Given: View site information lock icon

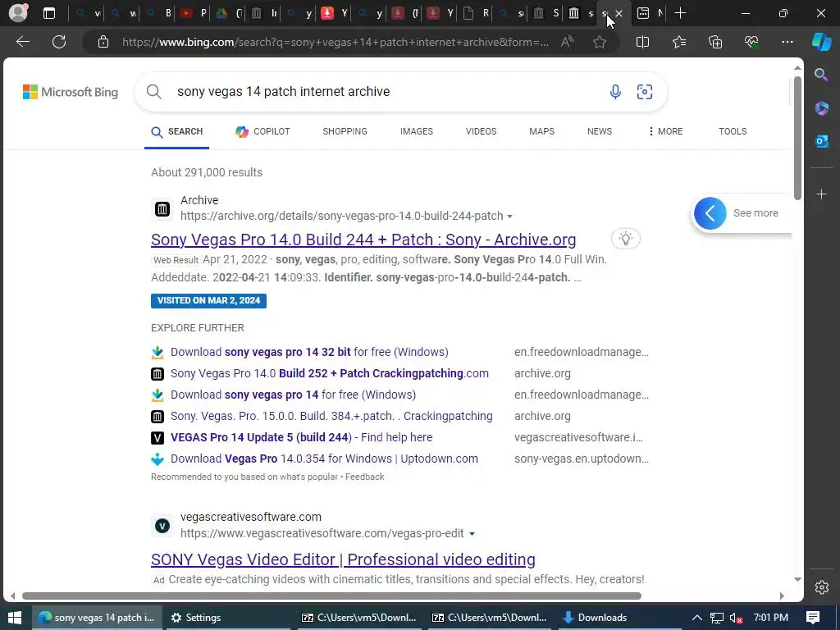Looking at the screenshot, I should [103, 42].
